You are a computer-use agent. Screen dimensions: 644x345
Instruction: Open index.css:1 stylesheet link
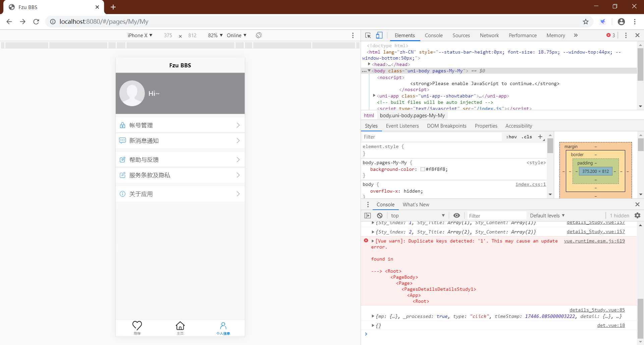pyautogui.click(x=531, y=184)
